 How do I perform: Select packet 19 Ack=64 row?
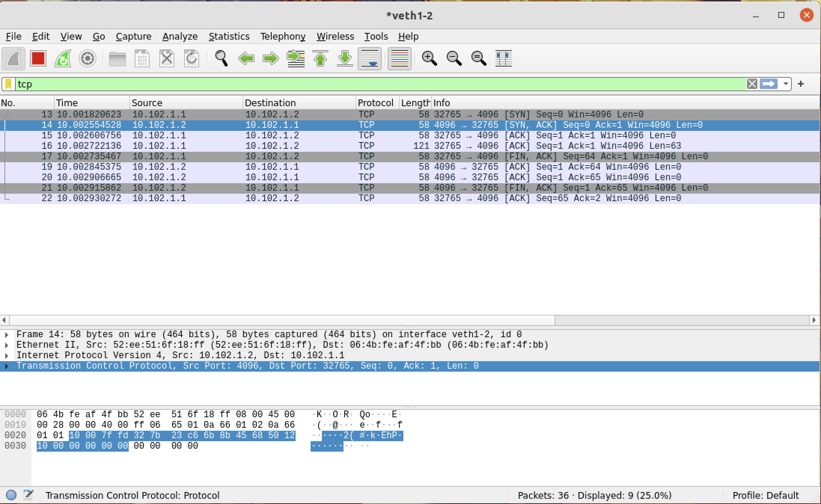pos(410,167)
